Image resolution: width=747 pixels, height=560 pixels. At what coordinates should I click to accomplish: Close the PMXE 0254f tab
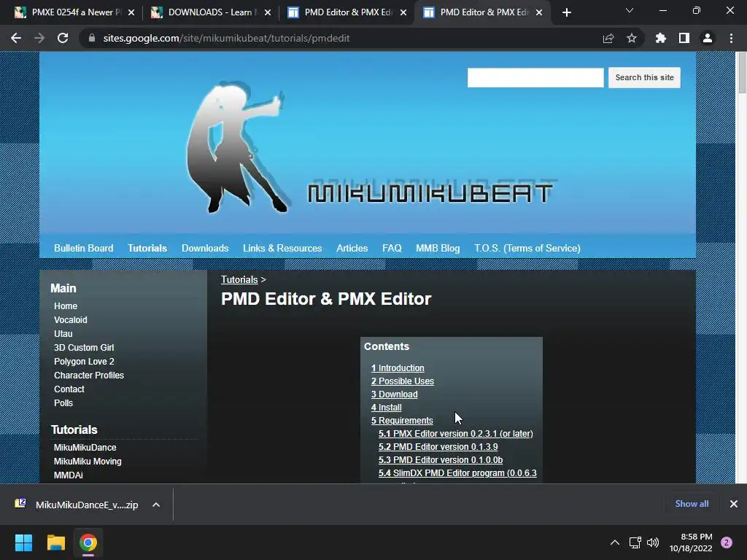[131, 12]
